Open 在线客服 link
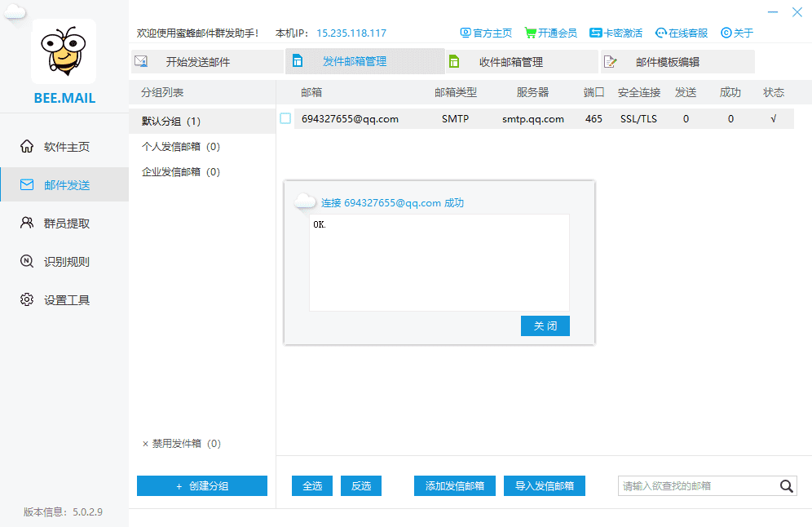Screen dimensions: 812x527 pos(681,33)
